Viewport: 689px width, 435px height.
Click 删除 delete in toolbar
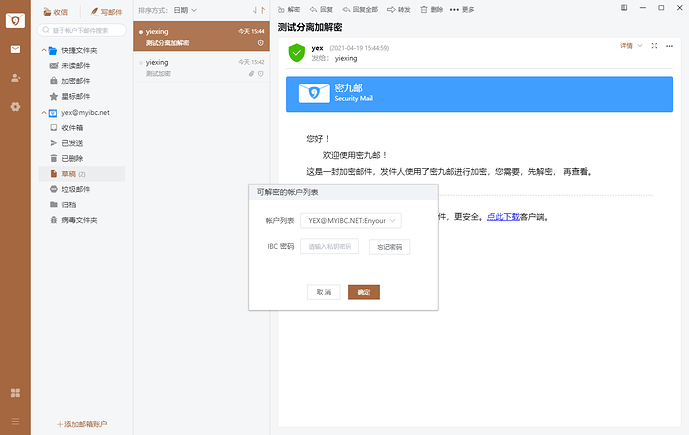coord(432,10)
